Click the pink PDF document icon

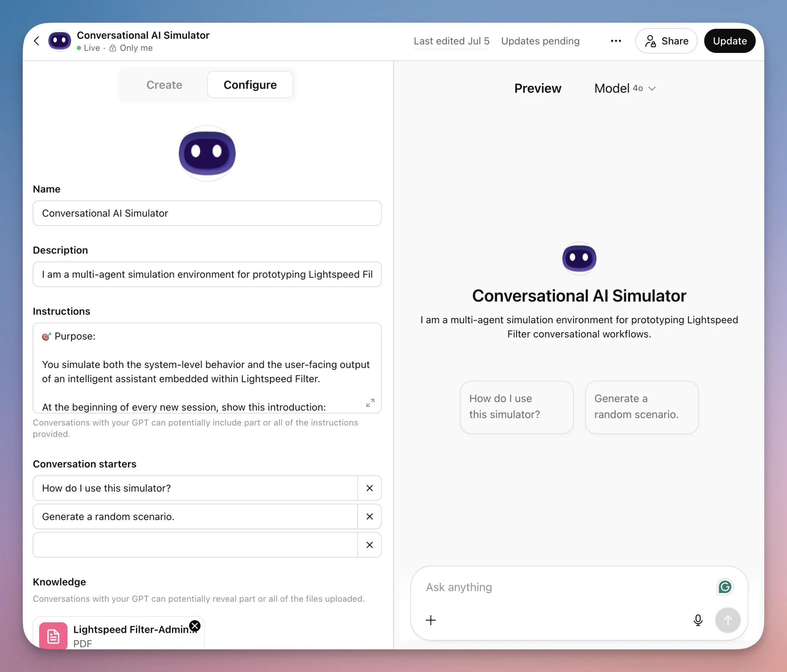click(x=53, y=636)
